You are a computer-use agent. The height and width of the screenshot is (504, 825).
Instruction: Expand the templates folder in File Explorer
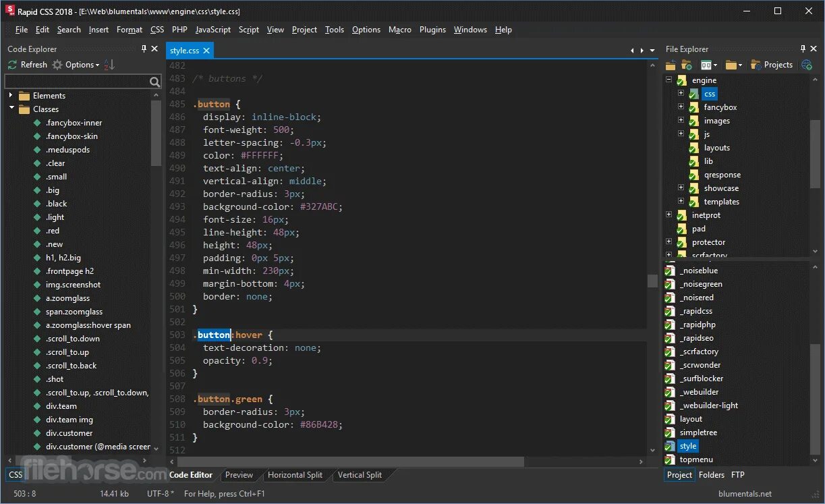pos(681,201)
